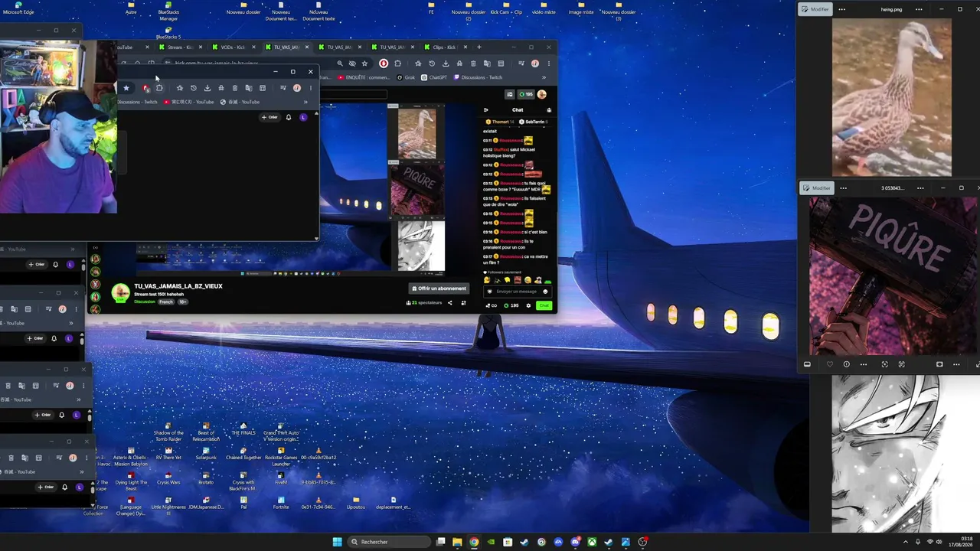Open the Fortnite desktop shortcut
The width and height of the screenshot is (980, 551).
point(281,502)
